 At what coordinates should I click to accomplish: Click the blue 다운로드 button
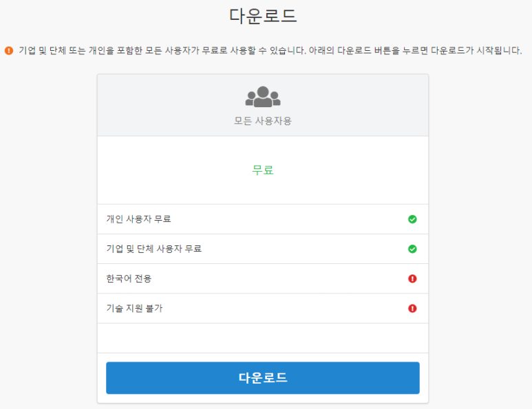click(263, 378)
